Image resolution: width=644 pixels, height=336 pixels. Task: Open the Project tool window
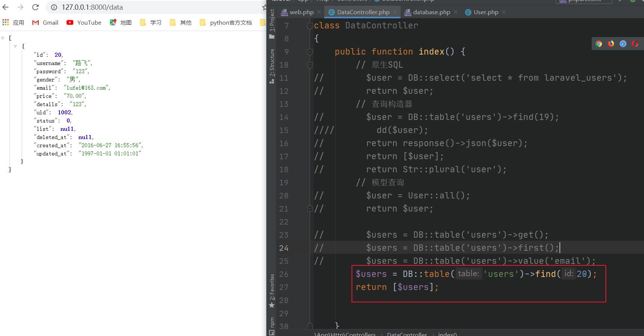(272, 24)
